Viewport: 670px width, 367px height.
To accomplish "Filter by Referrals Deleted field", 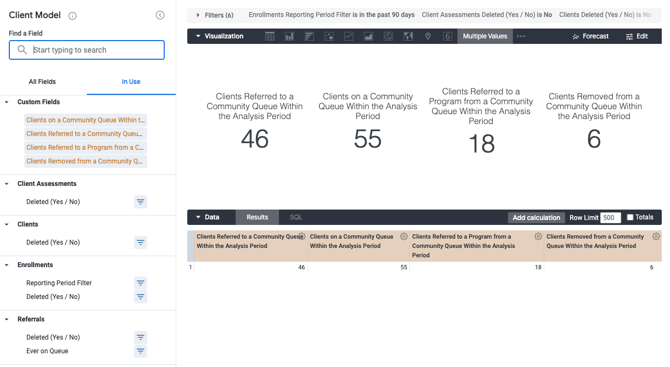I will tap(140, 337).
